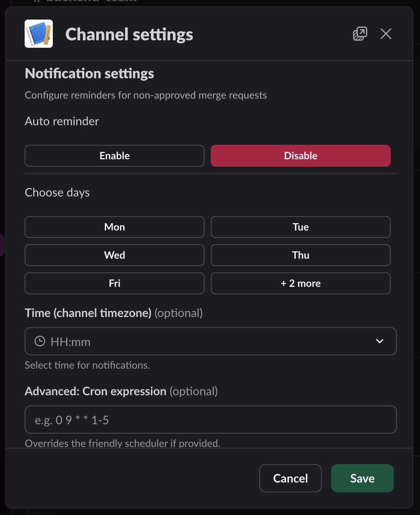This screenshot has width=420, height=515.
Task: Click the HH:mm placeholder text
Action: (70, 341)
